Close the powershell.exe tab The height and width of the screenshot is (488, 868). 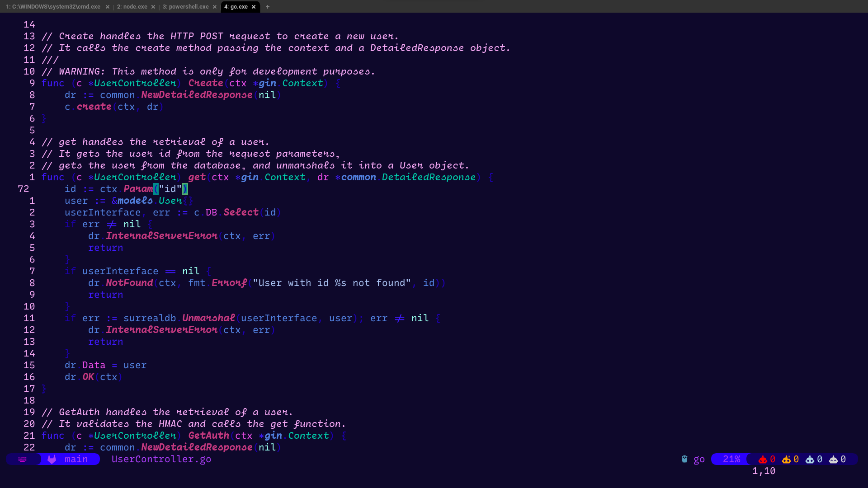click(x=215, y=6)
